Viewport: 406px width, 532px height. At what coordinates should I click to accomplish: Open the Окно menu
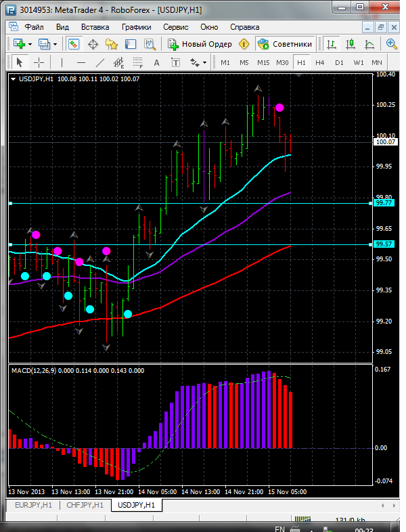tap(209, 27)
